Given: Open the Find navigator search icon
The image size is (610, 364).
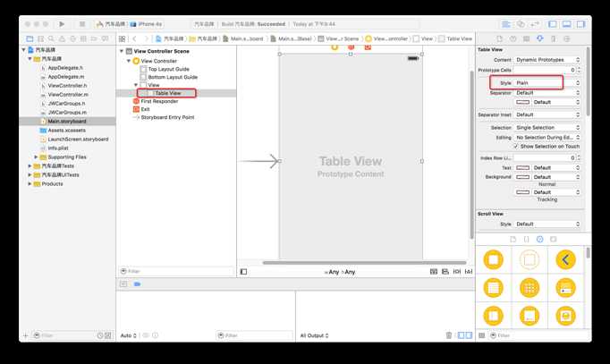Looking at the screenshot, I should tap(51, 38).
